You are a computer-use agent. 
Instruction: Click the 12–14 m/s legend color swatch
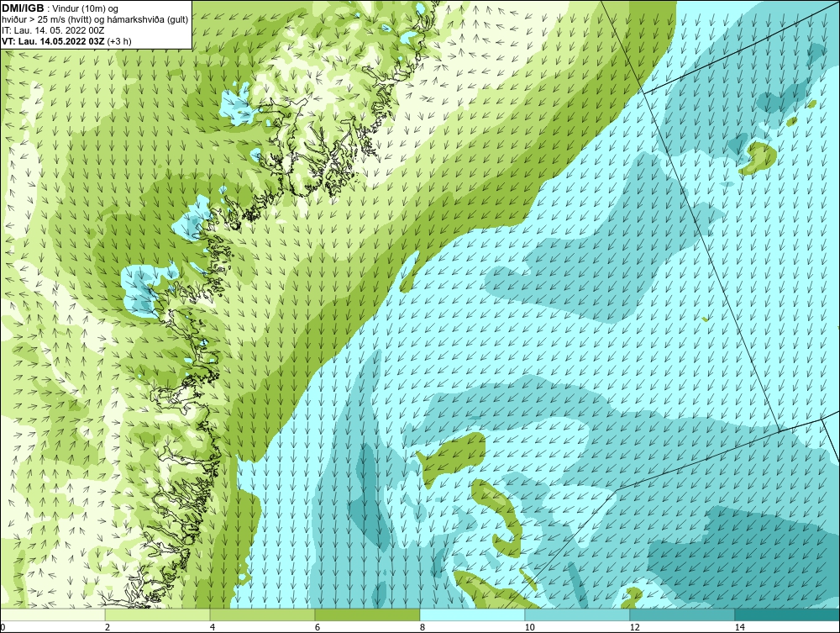pyautogui.click(x=682, y=615)
